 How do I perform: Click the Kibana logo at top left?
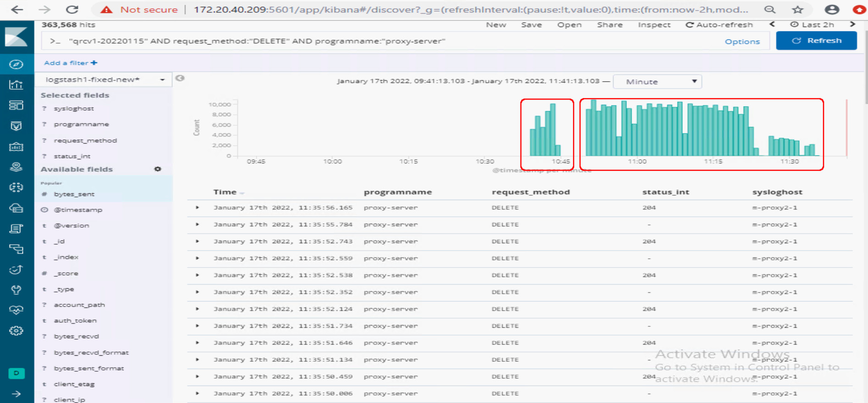coord(16,37)
